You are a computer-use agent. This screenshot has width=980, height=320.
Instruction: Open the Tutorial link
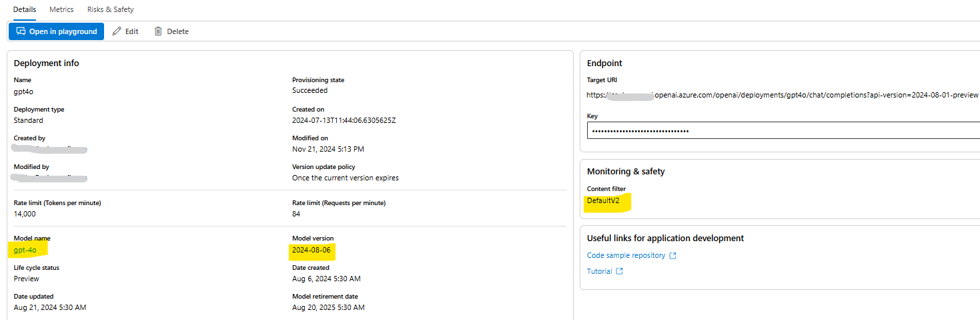tap(599, 271)
